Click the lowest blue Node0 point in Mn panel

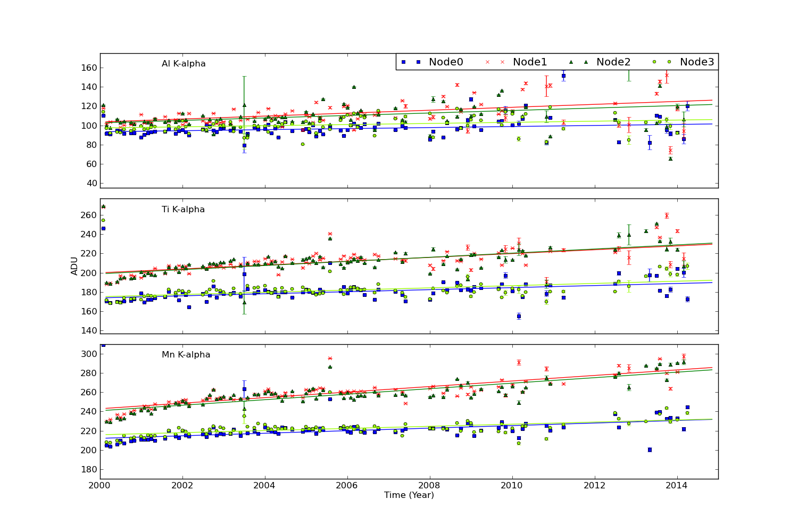pos(650,450)
